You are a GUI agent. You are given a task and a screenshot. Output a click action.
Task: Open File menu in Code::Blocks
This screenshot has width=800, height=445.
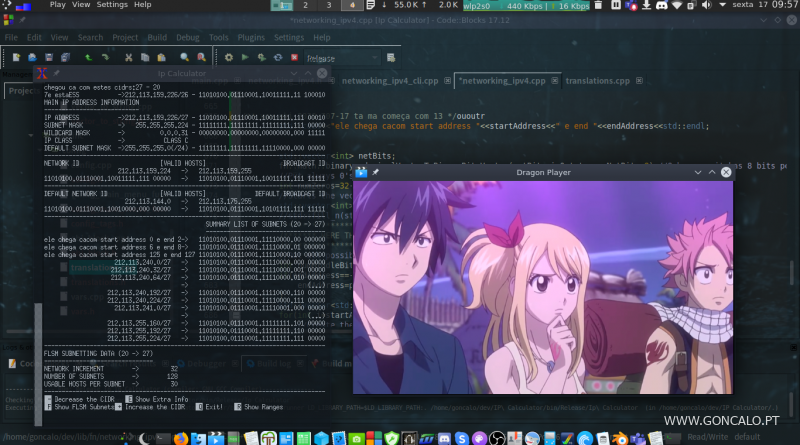coord(11,37)
